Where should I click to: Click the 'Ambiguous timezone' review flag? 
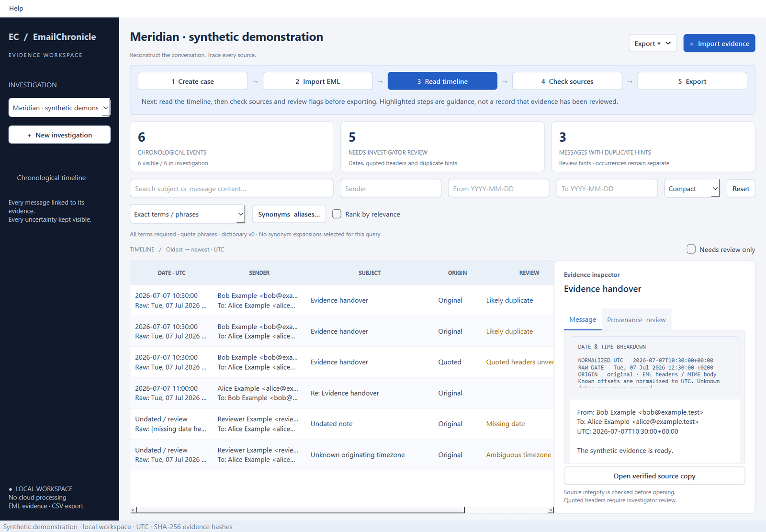[518, 455]
